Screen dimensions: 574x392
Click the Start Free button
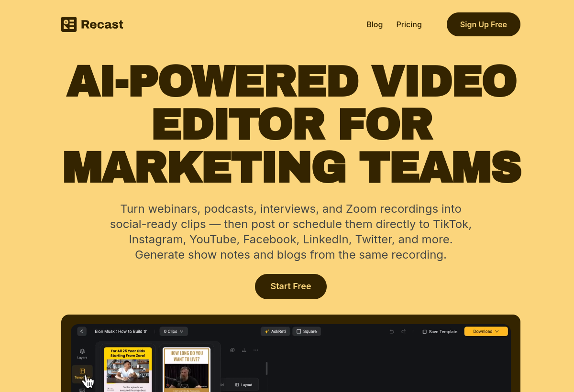point(291,286)
